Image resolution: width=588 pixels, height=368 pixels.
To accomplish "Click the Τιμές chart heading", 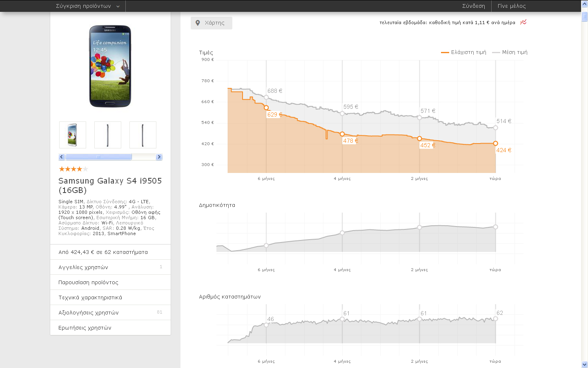I will pos(206,53).
